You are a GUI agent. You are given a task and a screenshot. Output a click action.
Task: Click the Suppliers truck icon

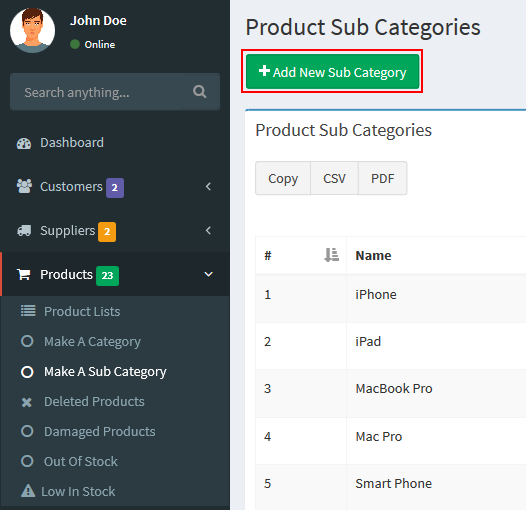pos(24,231)
